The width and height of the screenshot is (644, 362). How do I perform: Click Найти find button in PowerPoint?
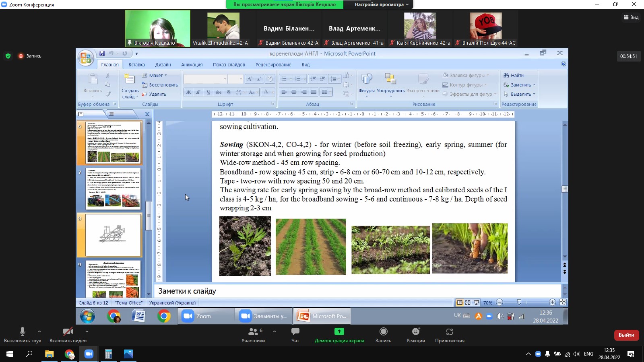[514, 75]
